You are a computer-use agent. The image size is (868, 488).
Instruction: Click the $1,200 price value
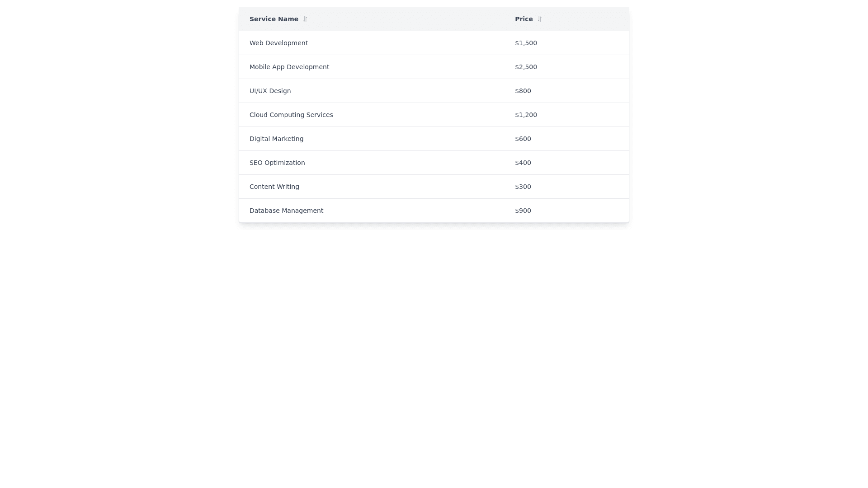click(x=526, y=115)
